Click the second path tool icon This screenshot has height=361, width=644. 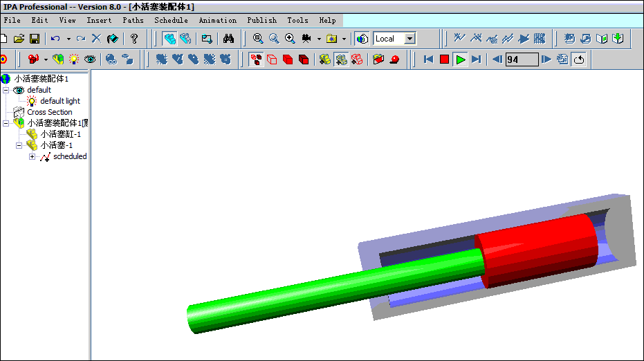[476, 39]
